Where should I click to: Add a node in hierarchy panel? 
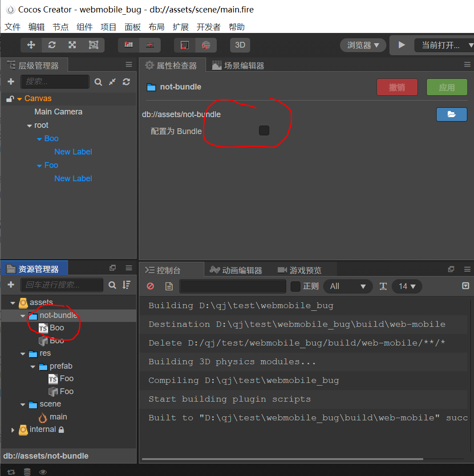pyautogui.click(x=11, y=81)
